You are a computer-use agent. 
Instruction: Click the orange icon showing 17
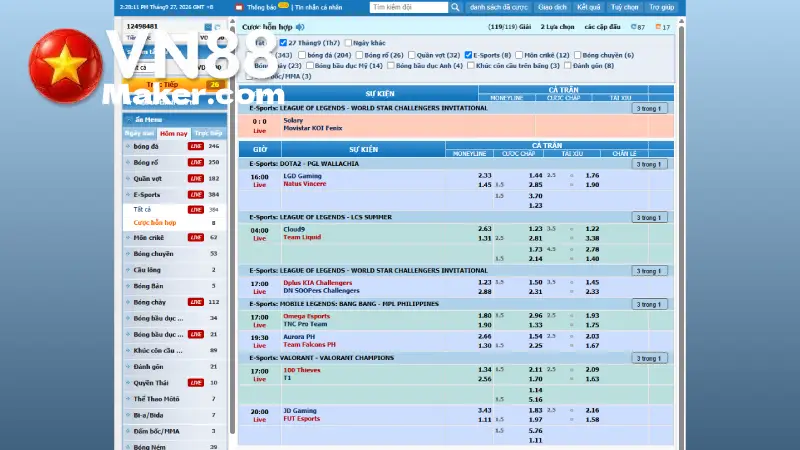tap(658, 27)
